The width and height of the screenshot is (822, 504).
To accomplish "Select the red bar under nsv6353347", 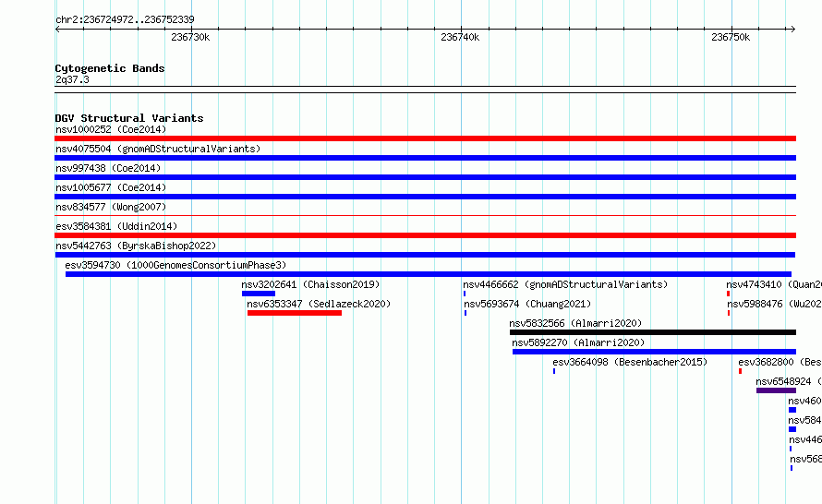I will coord(295,313).
